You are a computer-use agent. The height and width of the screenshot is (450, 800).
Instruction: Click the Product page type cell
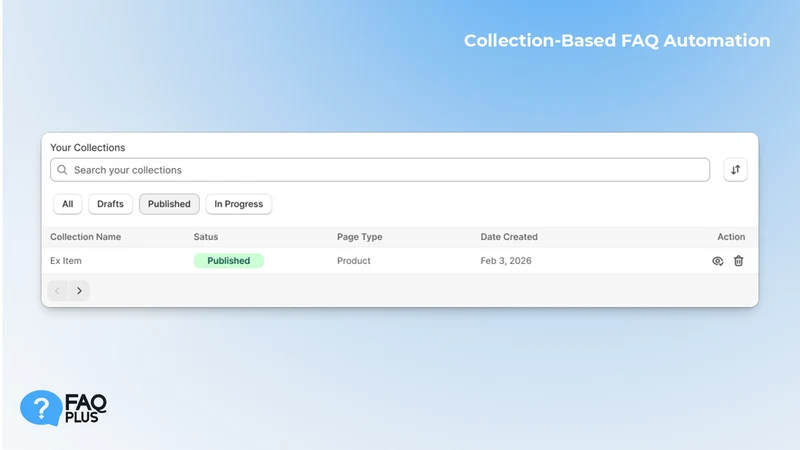tap(354, 261)
